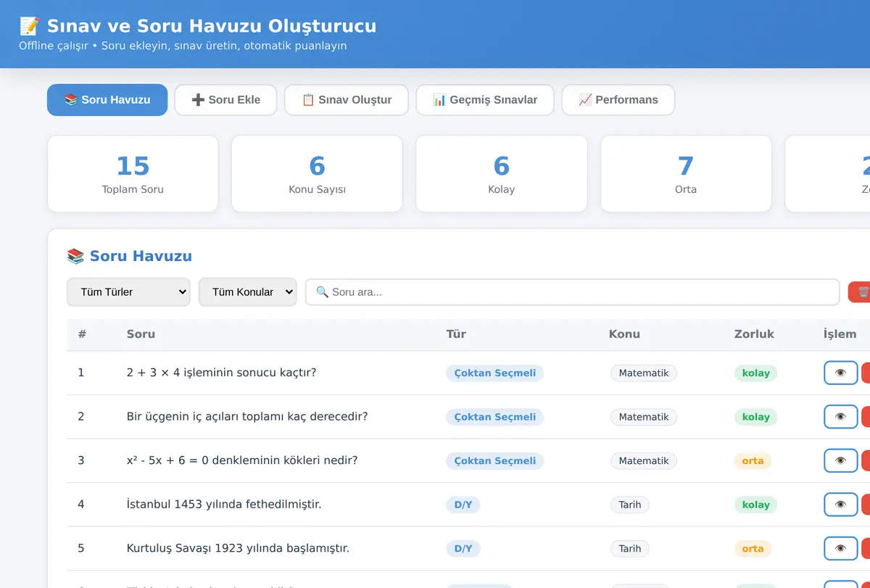Switch to the Soru Ekle tab

225,100
